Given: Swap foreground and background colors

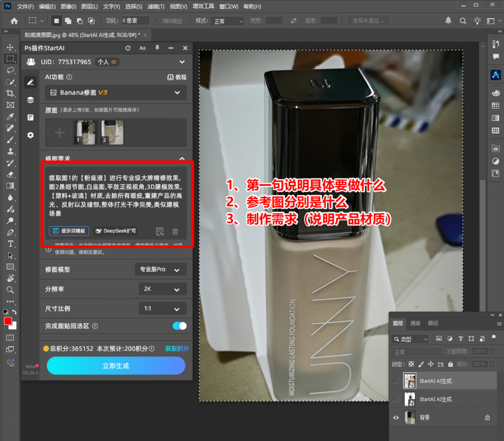Looking at the screenshot, I should [x=14, y=312].
